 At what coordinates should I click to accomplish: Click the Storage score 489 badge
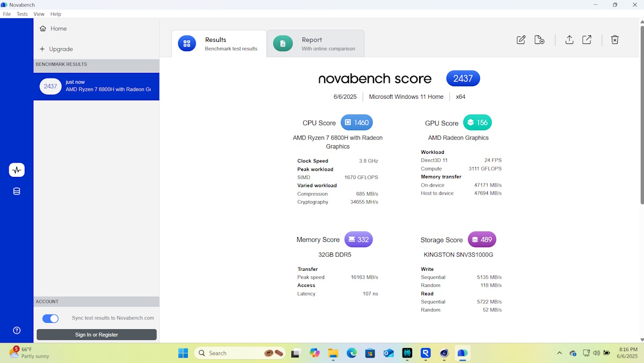click(482, 239)
